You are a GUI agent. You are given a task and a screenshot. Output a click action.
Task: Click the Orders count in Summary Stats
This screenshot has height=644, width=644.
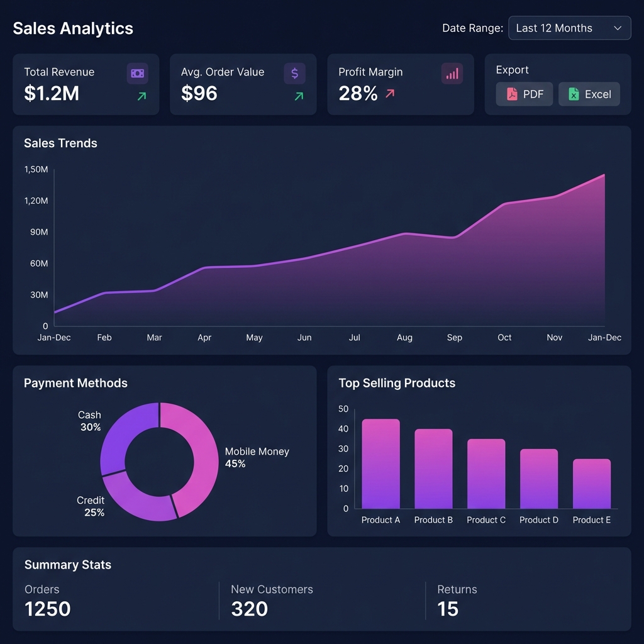click(47, 609)
